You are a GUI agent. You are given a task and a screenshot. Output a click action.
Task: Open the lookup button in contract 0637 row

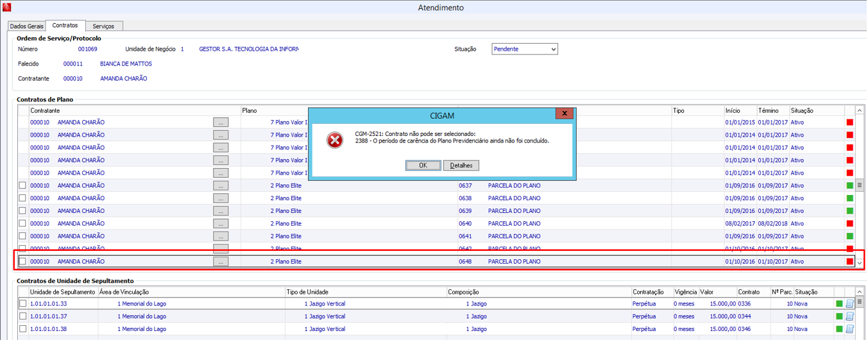point(221,185)
